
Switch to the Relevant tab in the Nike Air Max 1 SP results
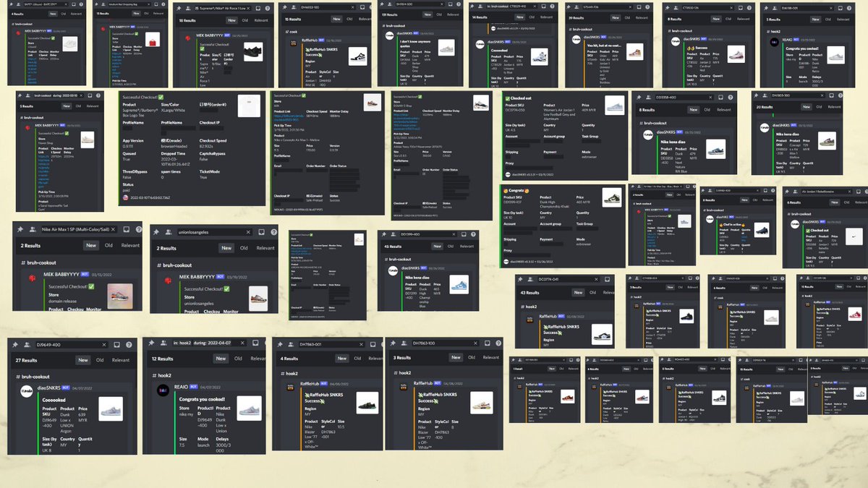tap(130, 245)
